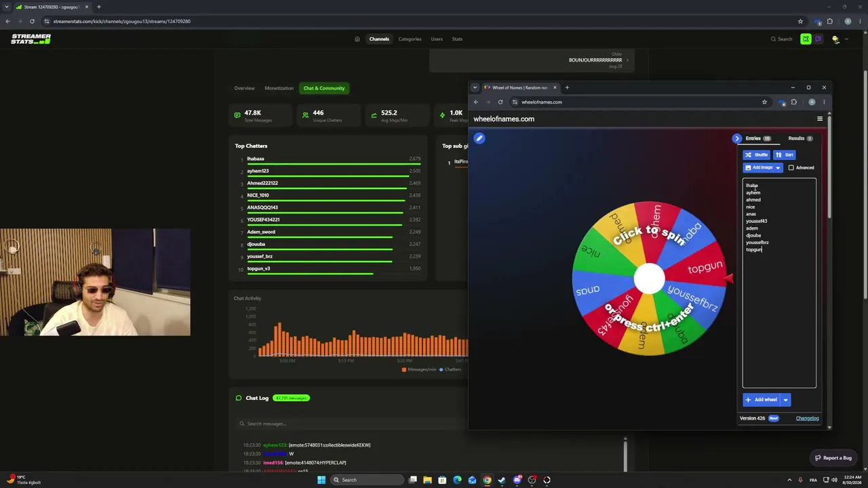The width and height of the screenshot is (868, 488).
Task: Select the Chat & Community tab
Action: click(324, 88)
